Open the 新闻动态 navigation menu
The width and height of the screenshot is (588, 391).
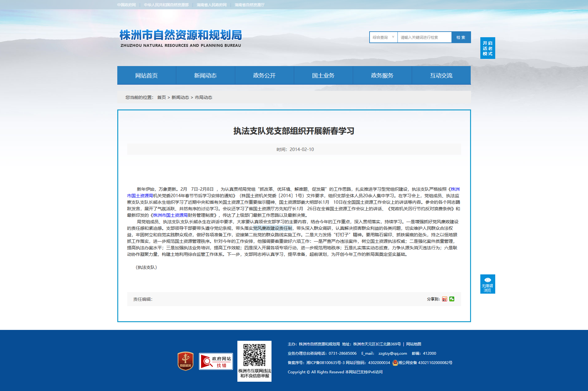(205, 75)
